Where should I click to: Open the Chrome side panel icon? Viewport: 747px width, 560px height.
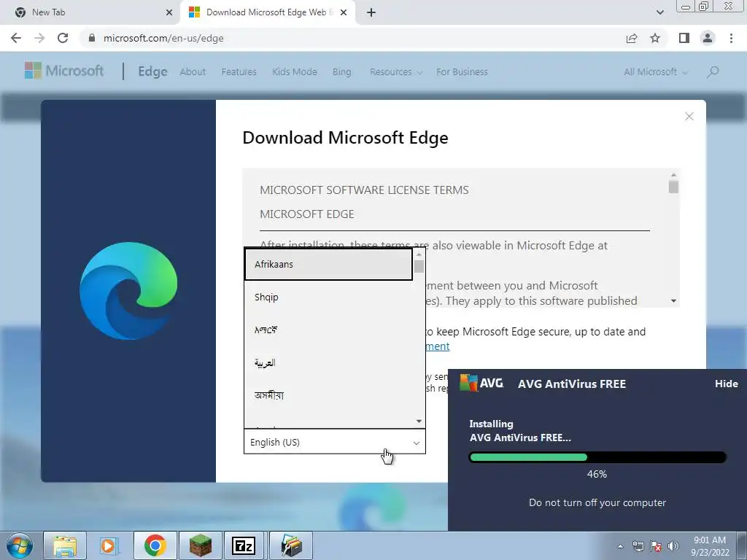coord(684,38)
